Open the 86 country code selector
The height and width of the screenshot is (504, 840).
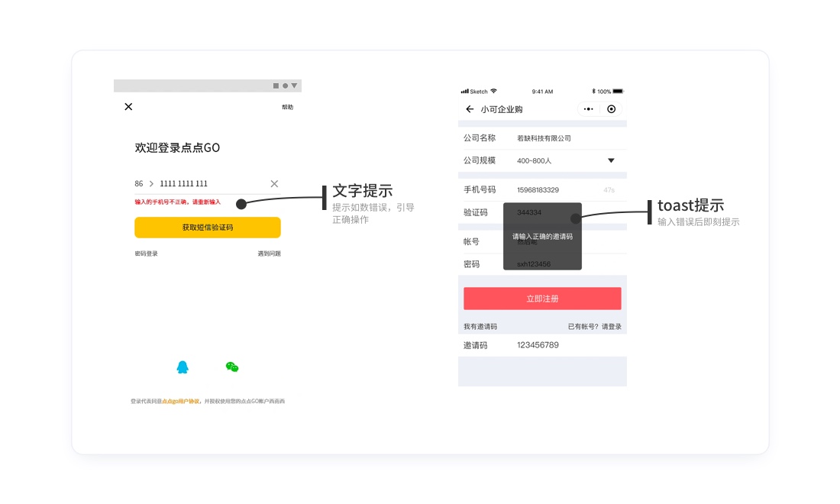(x=139, y=184)
